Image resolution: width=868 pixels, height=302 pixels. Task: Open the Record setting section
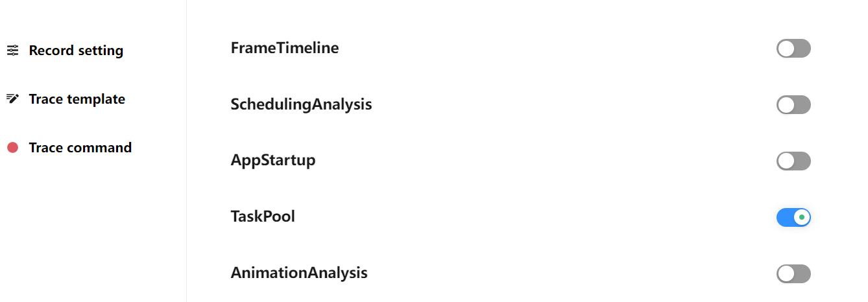pyautogui.click(x=76, y=51)
